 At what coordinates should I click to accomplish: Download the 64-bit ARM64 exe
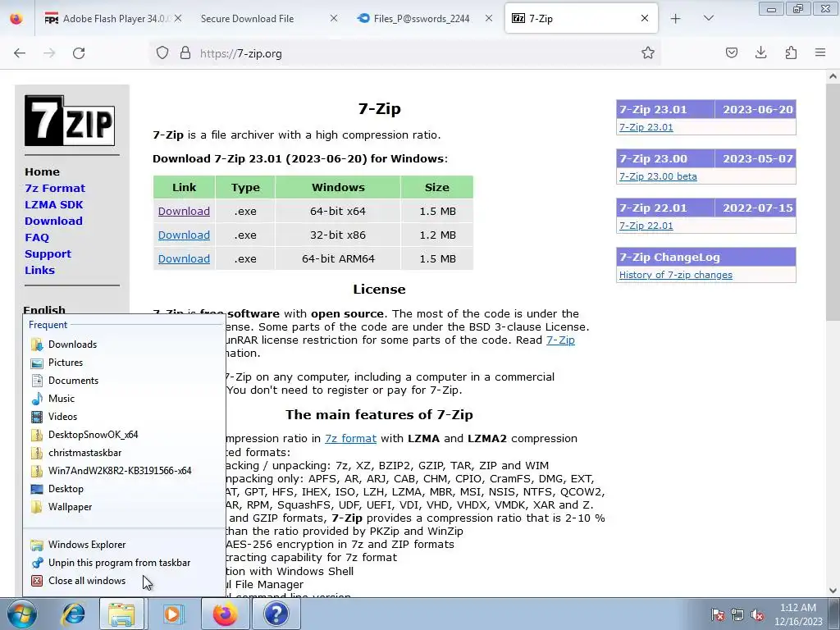184,258
